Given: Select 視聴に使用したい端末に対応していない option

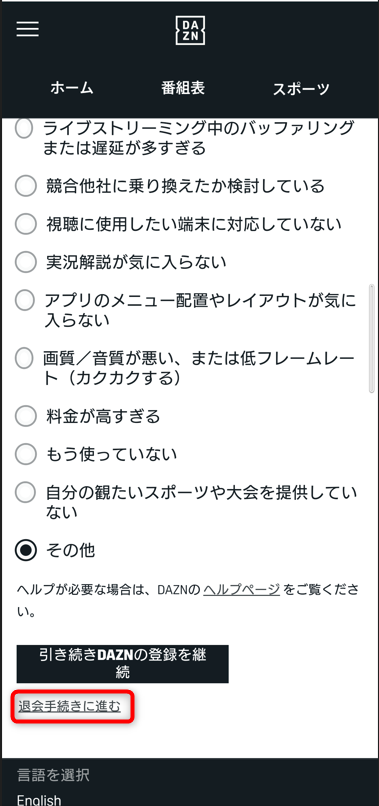Looking at the screenshot, I should [x=25, y=224].
